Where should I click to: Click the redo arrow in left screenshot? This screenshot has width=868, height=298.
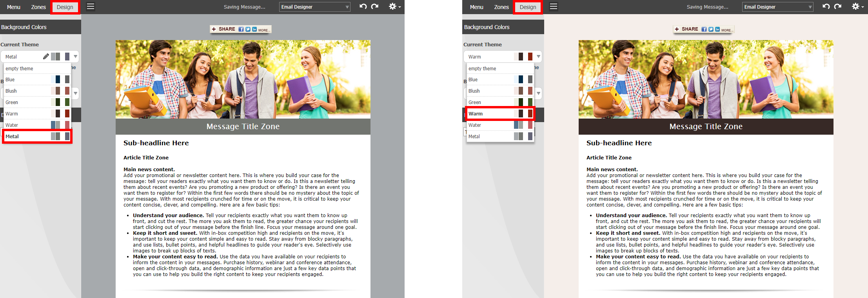pos(375,6)
